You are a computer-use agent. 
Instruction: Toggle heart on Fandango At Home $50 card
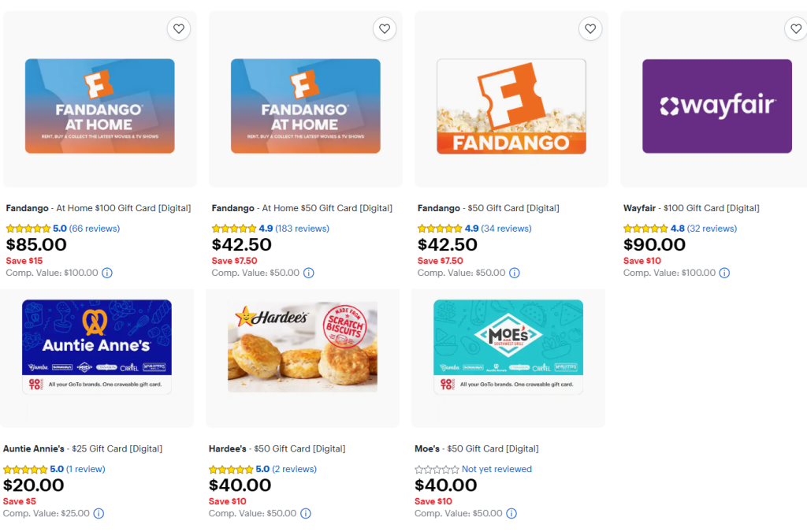[x=385, y=29]
